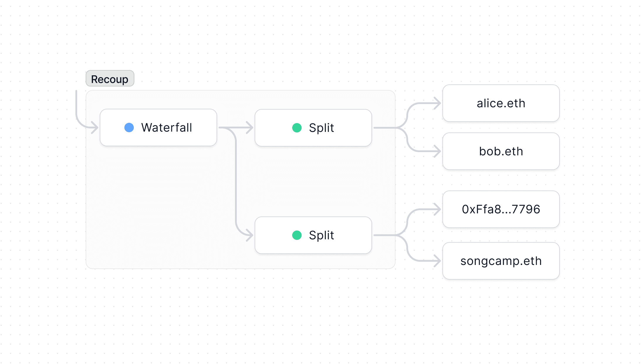Open the alice.eth recipient box
Screen dimensions: 644x364
[501, 103]
